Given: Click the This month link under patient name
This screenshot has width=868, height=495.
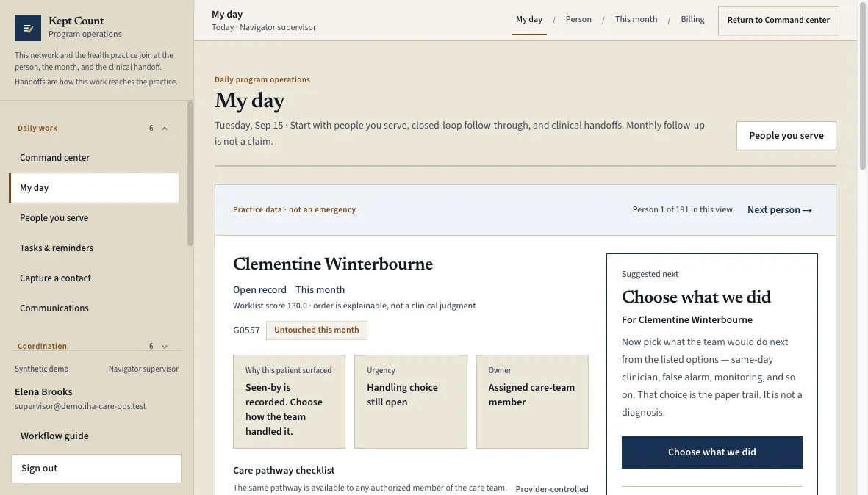Looking at the screenshot, I should tap(320, 290).
